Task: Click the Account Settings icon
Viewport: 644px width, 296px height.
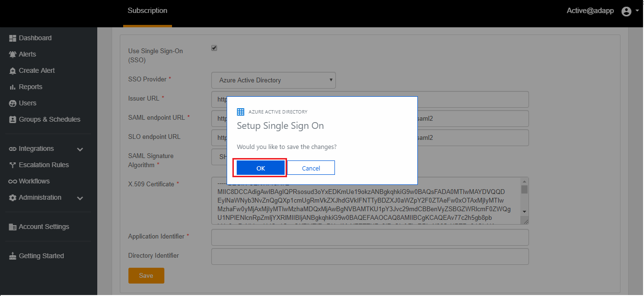Action: (13, 227)
